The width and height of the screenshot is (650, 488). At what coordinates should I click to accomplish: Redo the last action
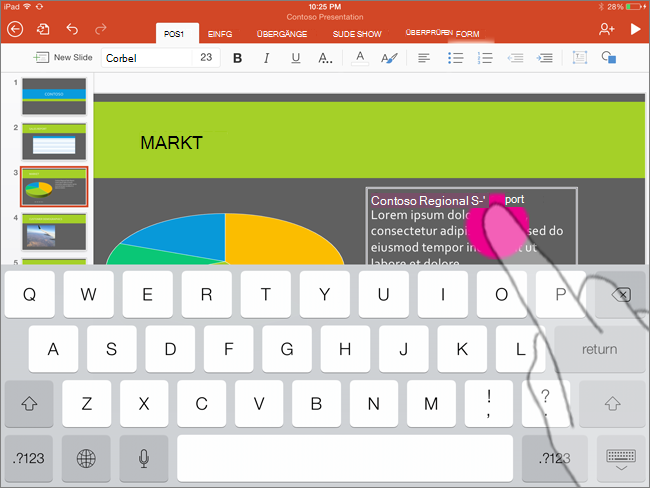click(101, 29)
